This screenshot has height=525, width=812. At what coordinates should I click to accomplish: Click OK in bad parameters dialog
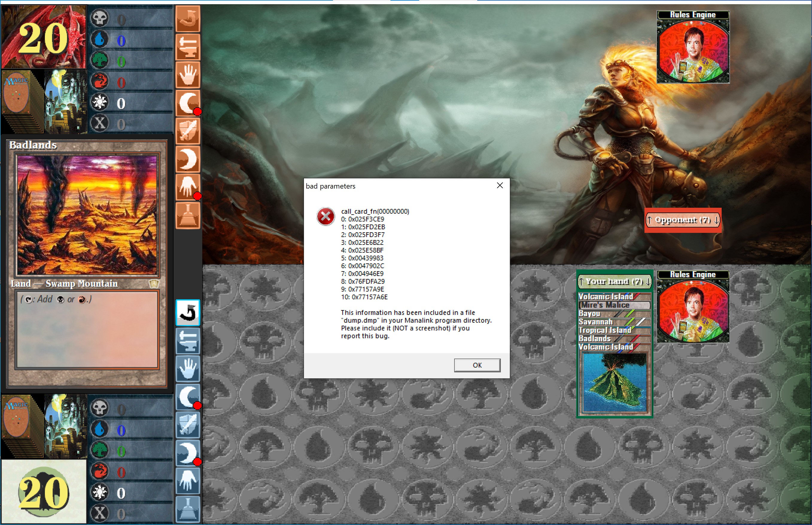coord(477,365)
